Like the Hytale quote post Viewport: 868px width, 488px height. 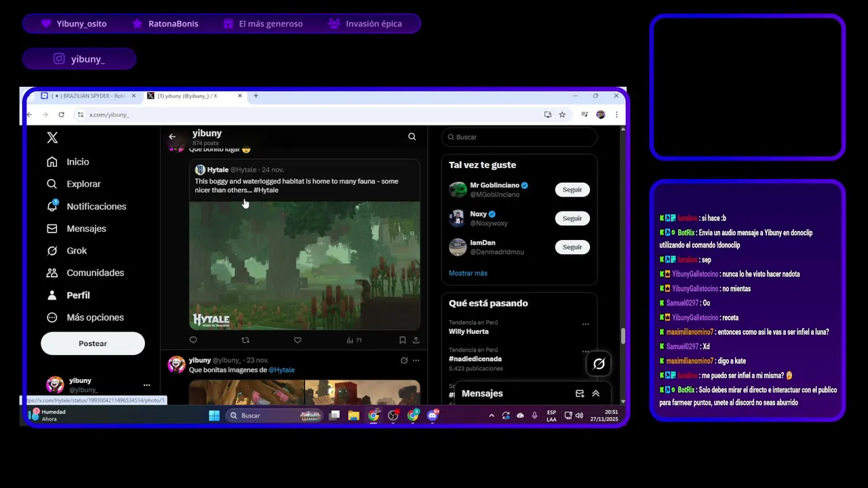(297, 340)
